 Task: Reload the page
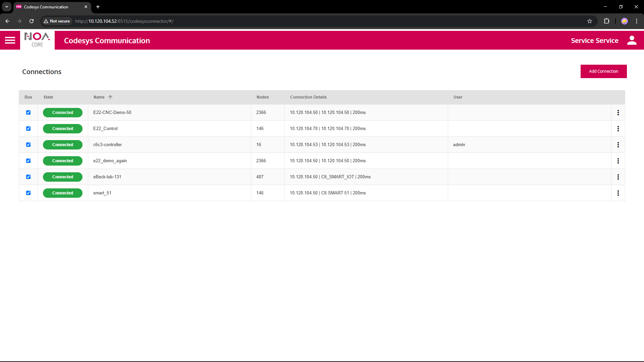32,21
